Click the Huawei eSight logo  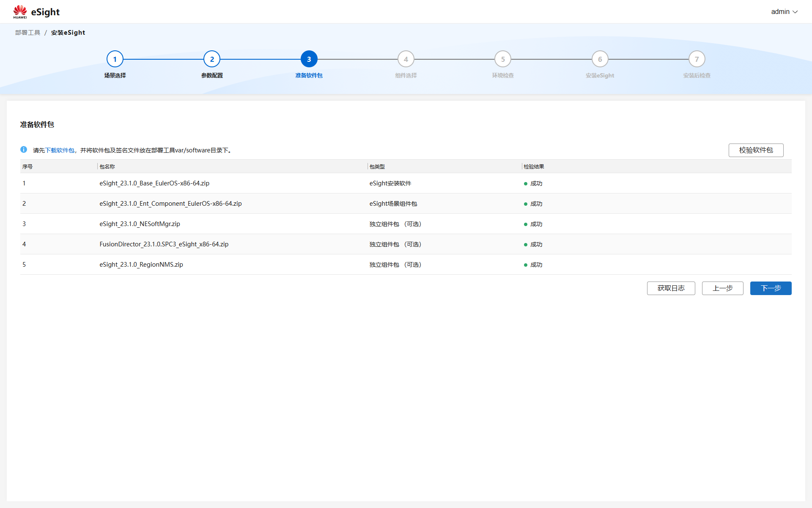pos(36,12)
